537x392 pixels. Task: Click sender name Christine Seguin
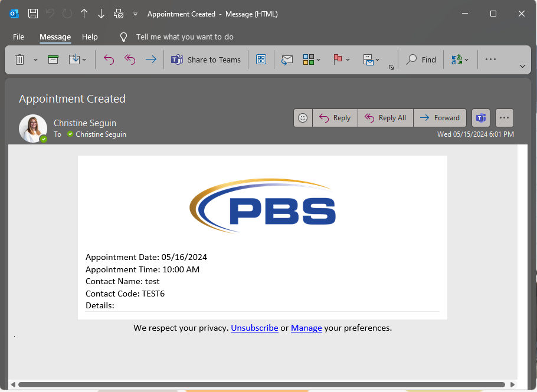point(85,123)
